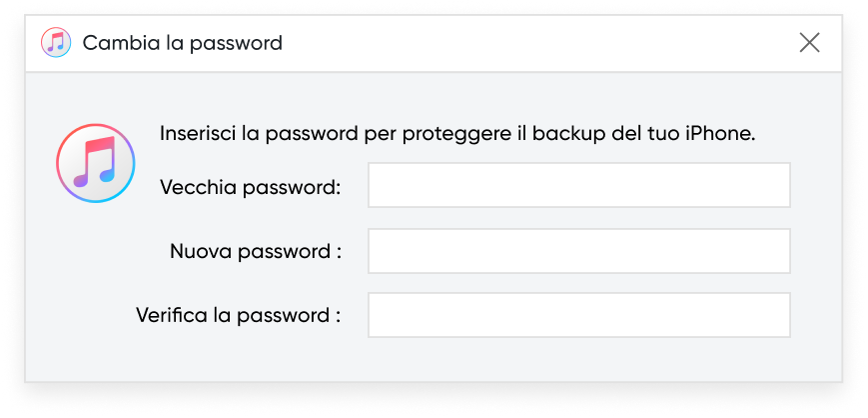Focus the Vecchia password input field
This screenshot has height=418, width=868.
[x=578, y=186]
